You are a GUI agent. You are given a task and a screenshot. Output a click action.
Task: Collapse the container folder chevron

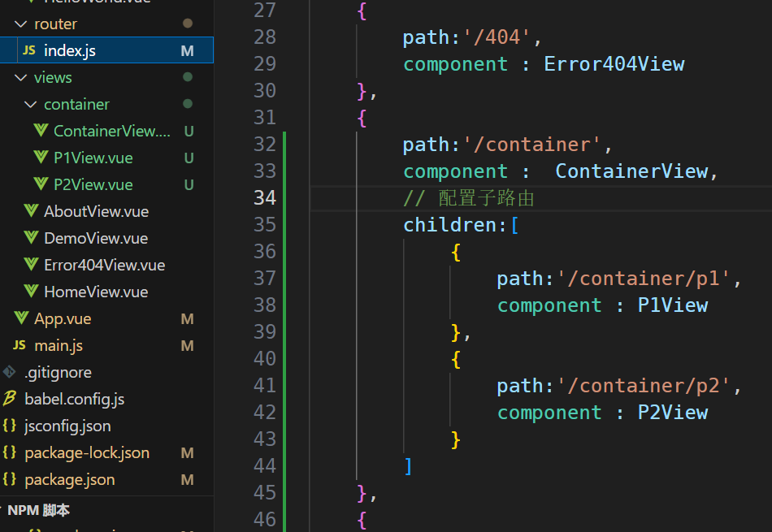point(31,104)
